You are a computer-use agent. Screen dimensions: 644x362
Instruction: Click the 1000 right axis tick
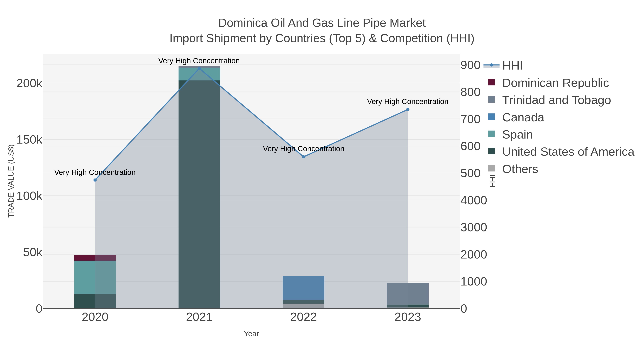click(474, 282)
